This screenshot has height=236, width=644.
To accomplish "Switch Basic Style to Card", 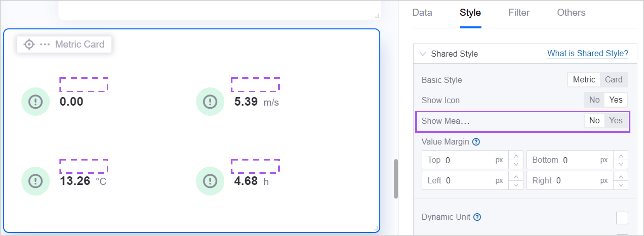I will (614, 80).
